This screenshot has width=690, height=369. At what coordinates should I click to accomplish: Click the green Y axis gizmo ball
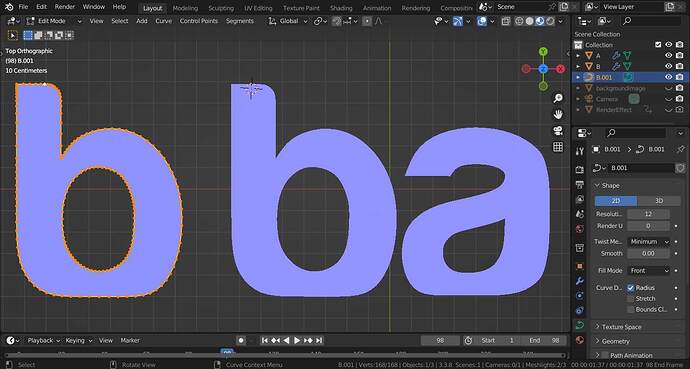pos(543,51)
